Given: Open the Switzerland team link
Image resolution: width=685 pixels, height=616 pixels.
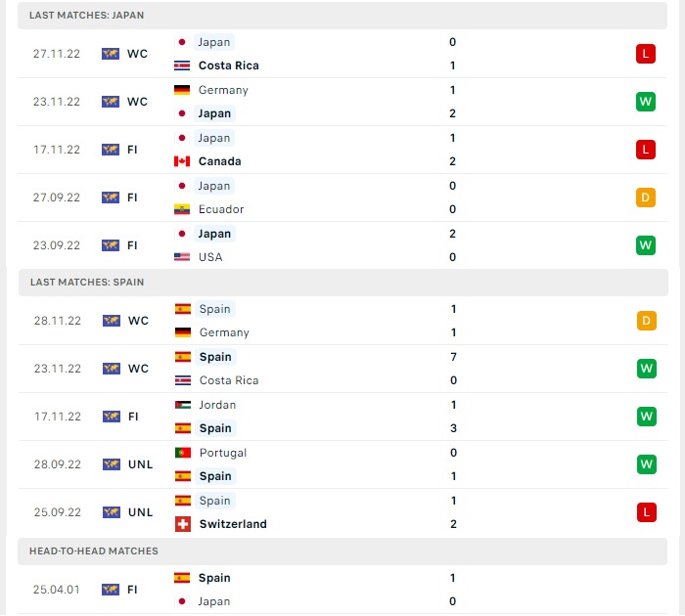Looking at the screenshot, I should point(233,524).
